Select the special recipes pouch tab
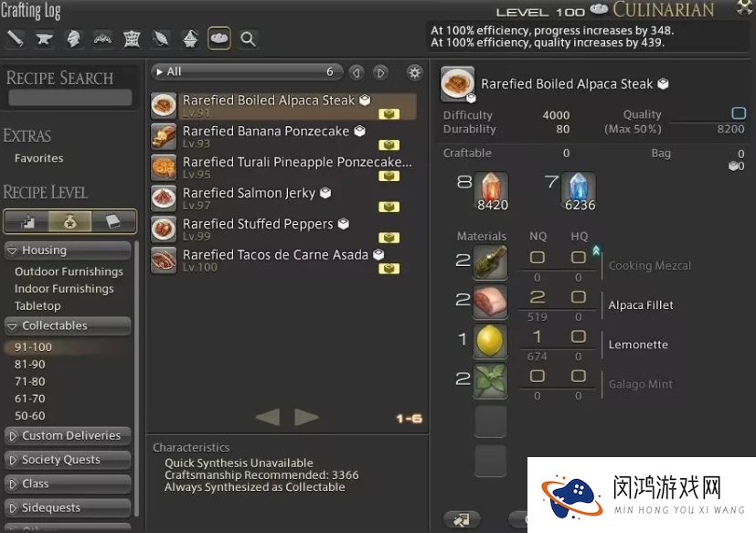Image resolution: width=756 pixels, height=533 pixels. (x=69, y=222)
